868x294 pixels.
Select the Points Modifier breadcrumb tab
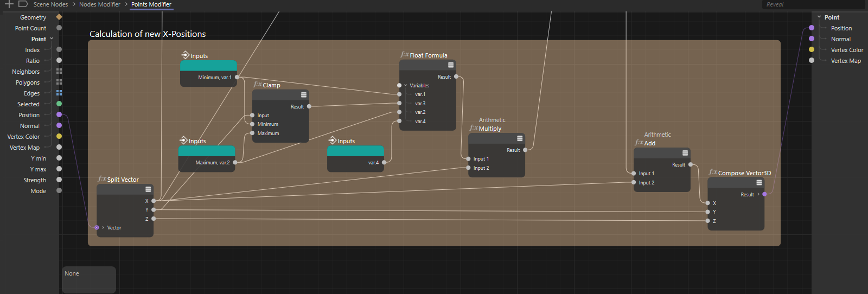(x=151, y=4)
